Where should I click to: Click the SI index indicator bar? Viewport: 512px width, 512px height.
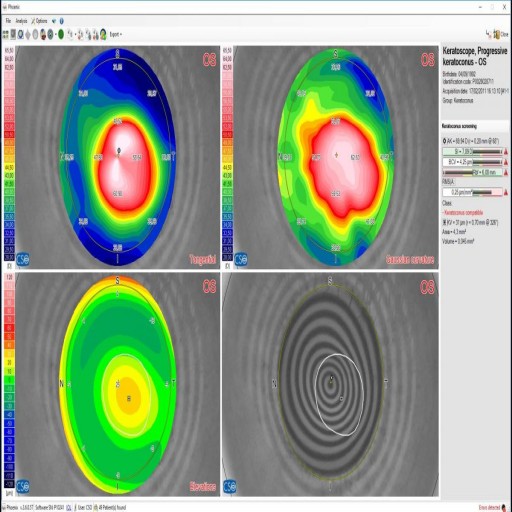click(472, 152)
